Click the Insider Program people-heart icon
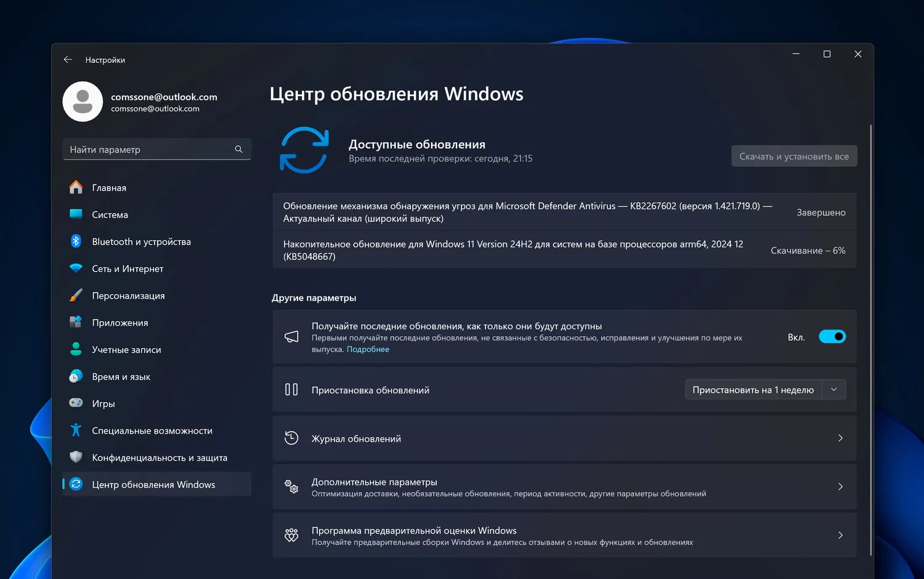 point(291,535)
